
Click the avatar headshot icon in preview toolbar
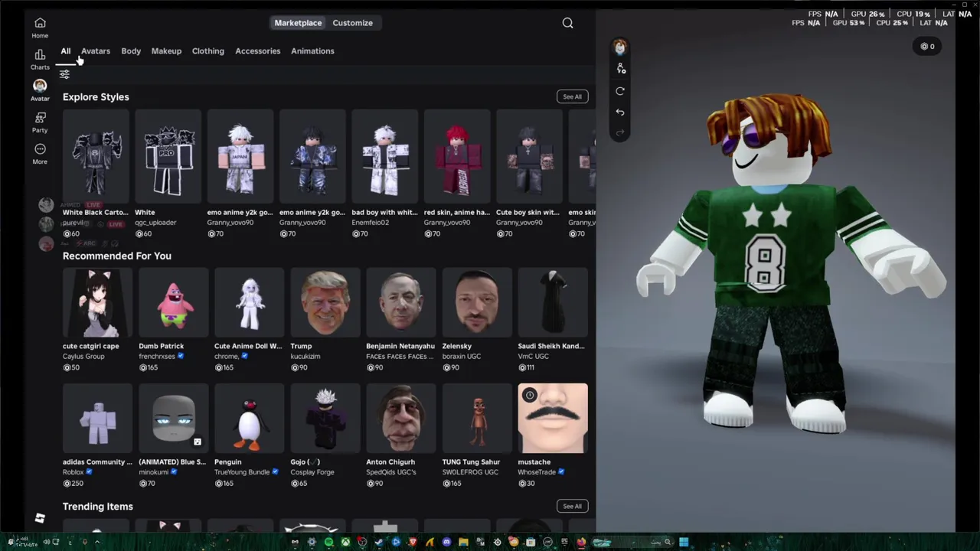[619, 47]
